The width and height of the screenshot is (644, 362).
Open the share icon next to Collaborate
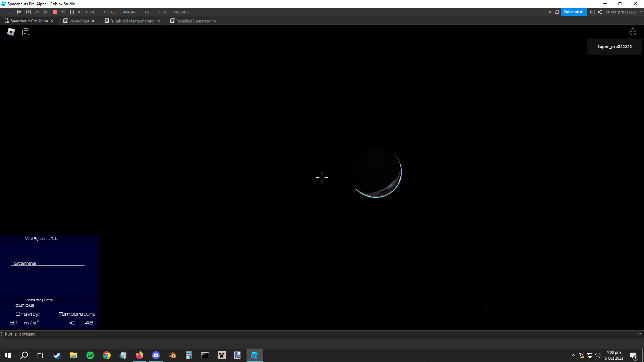600,12
